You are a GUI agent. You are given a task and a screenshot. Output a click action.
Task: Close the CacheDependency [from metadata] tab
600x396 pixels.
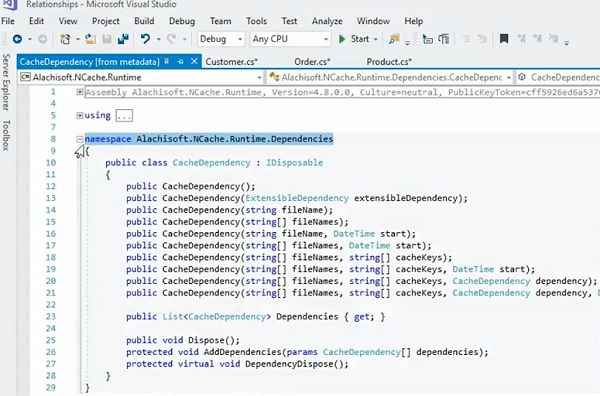tap(194, 61)
